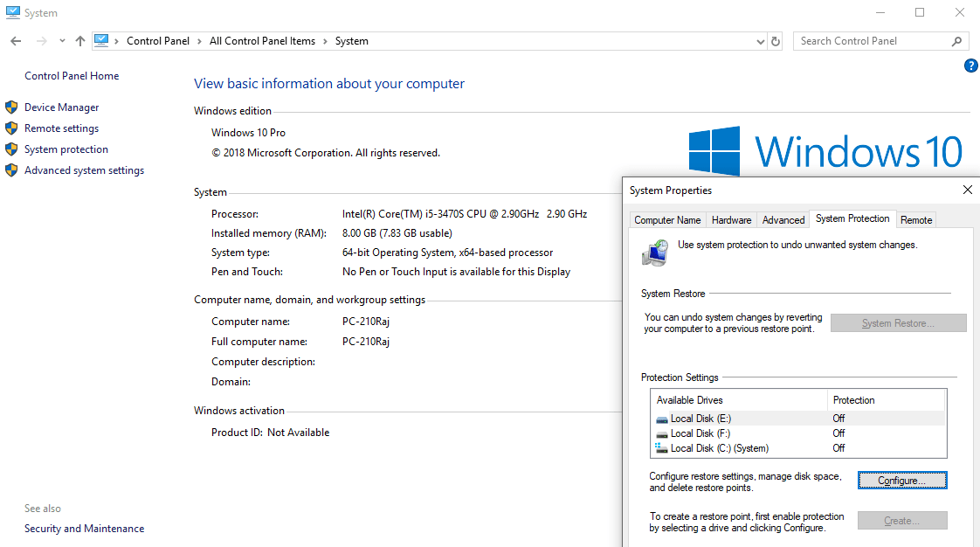The height and width of the screenshot is (547, 980).
Task: Open Advanced system settings link
Action: 85,170
